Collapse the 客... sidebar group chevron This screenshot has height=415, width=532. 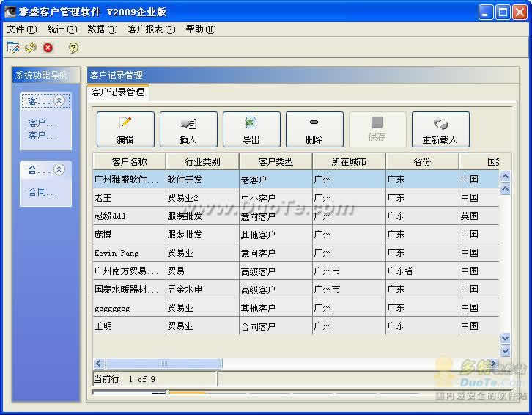pos(59,100)
